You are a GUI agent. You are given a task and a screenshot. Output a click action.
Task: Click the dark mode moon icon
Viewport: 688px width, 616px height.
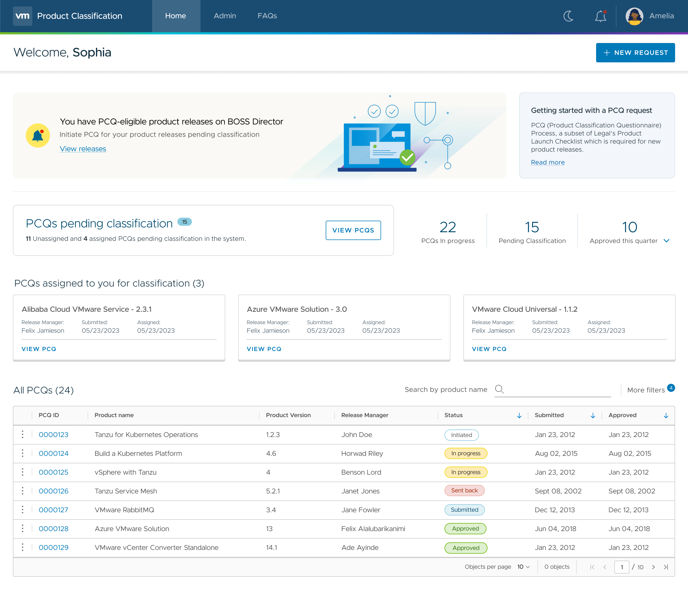click(568, 16)
